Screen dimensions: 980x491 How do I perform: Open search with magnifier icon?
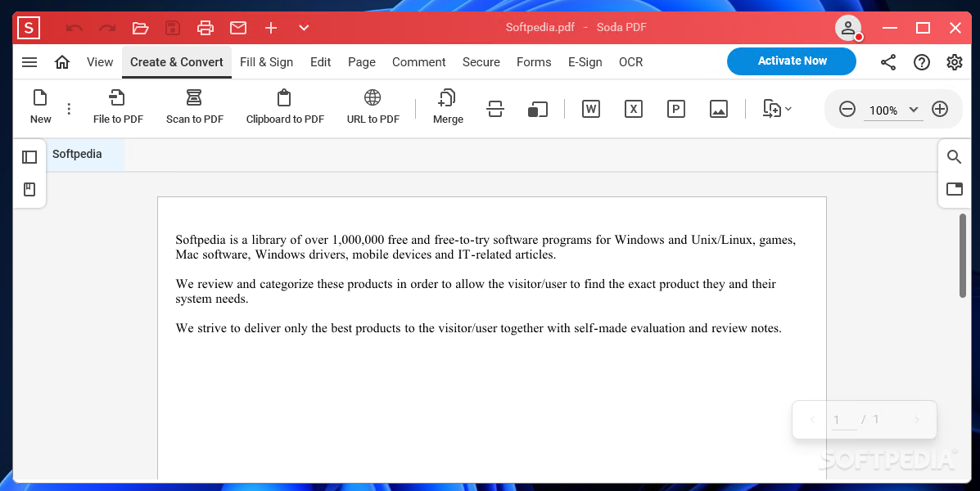point(954,157)
